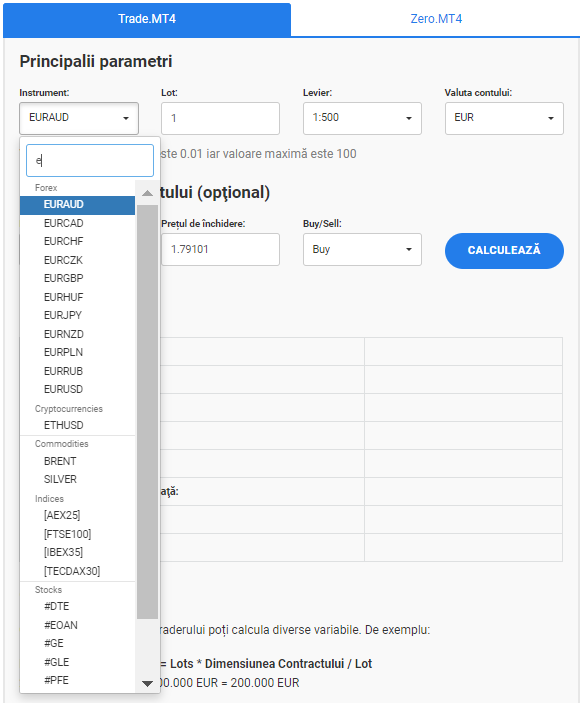Click the scroll up arrow in instrument list

point(147,193)
